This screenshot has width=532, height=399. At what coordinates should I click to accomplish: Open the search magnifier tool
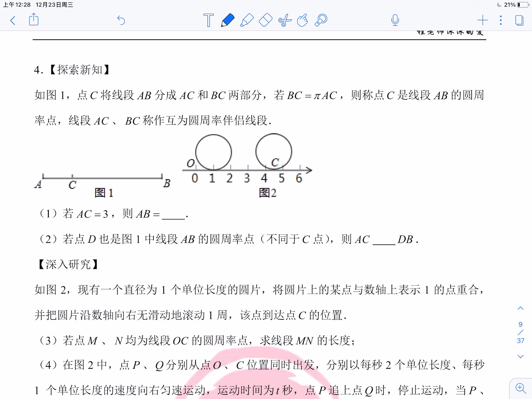321,20
